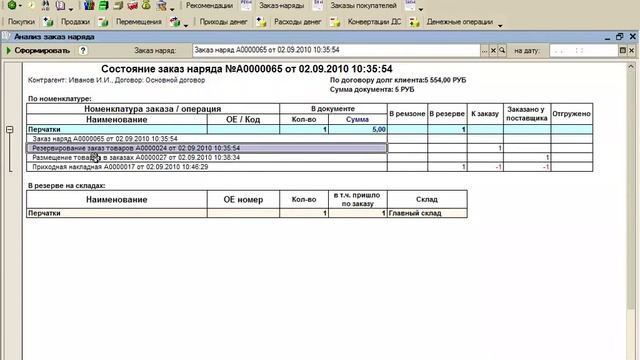The width and height of the screenshot is (640, 360).
Task: Click the green circular icon in the top toolbar
Action: pyautogui.click(x=12, y=5)
